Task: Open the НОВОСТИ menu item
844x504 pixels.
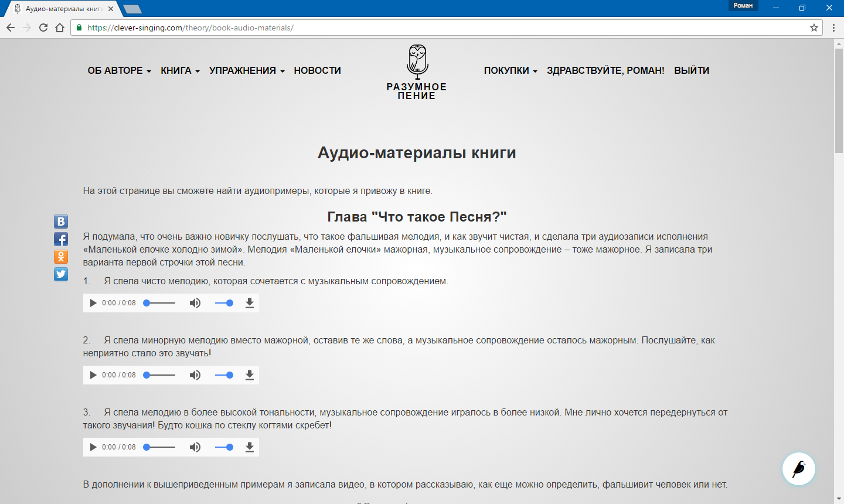Action: 317,70
